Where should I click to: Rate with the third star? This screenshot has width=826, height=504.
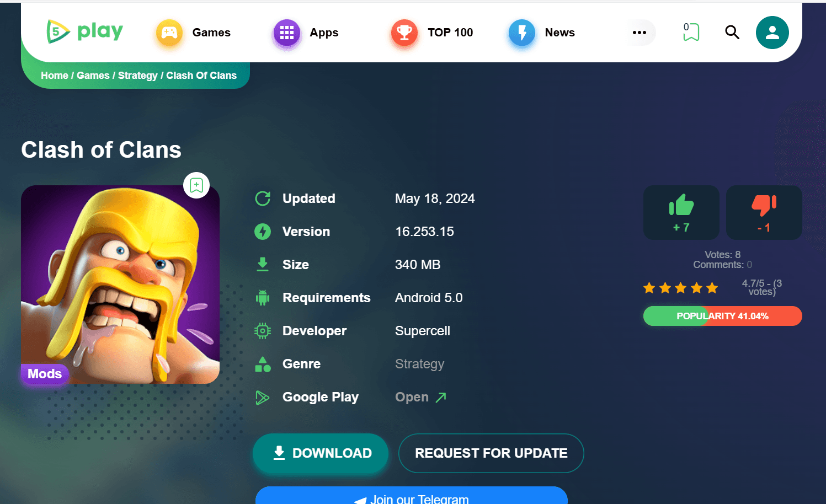point(681,288)
